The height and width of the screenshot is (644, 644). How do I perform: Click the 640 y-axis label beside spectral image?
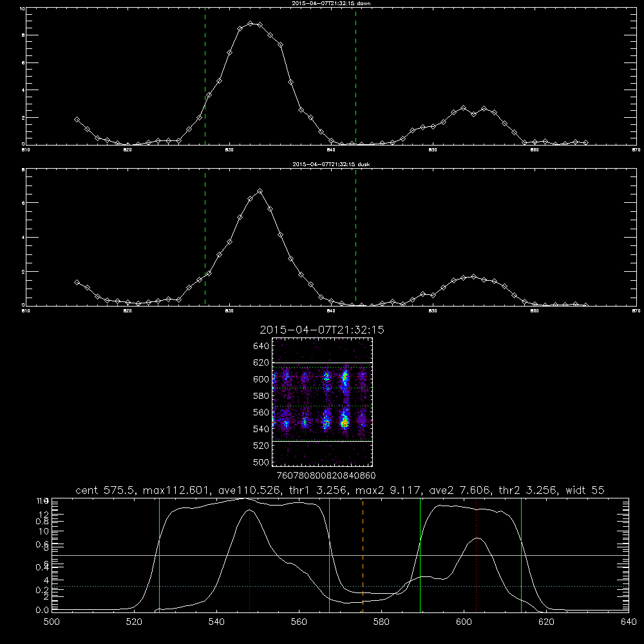pyautogui.click(x=261, y=346)
